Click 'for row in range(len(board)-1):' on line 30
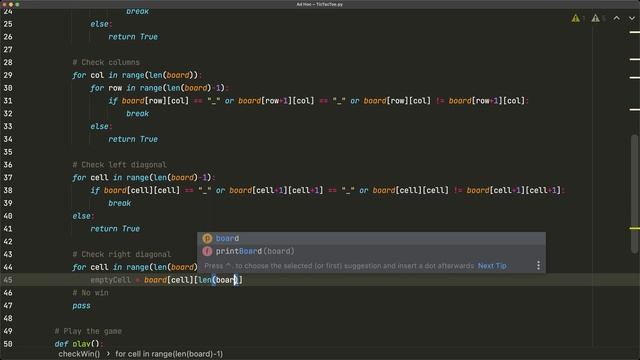Viewport: 640px width, 360px height. 160,88
